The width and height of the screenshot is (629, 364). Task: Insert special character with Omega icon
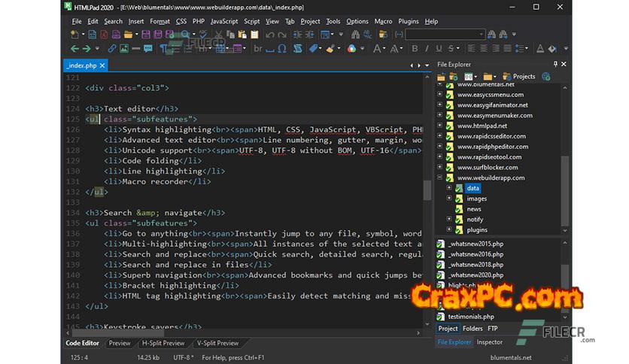click(281, 49)
